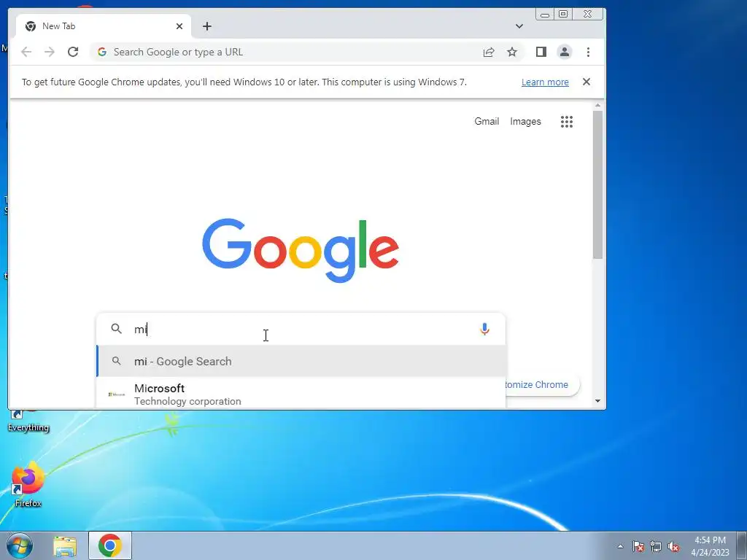Reload the current page

tap(73, 52)
